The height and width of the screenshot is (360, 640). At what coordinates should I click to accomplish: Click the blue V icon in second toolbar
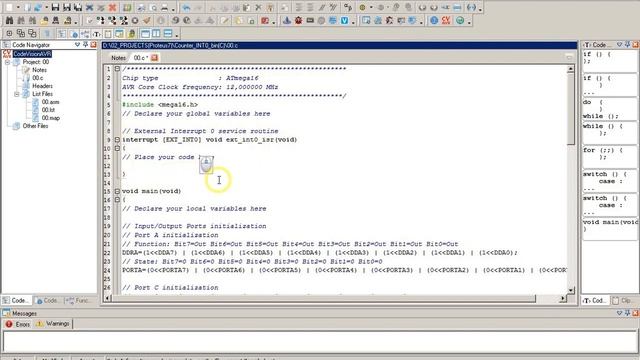[344, 20]
